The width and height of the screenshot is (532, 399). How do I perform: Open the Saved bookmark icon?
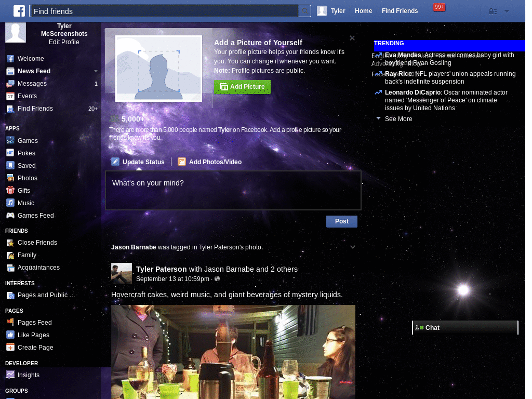tap(10, 166)
